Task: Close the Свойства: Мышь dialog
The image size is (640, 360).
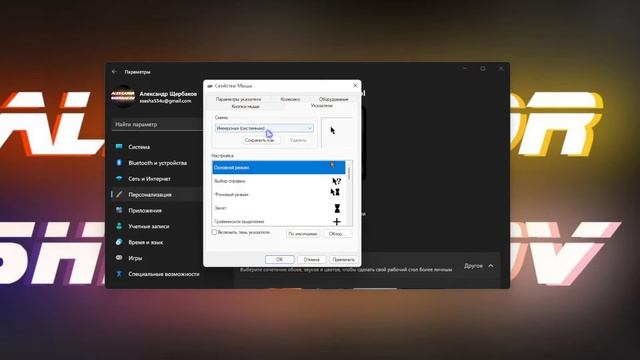Action: (x=355, y=85)
